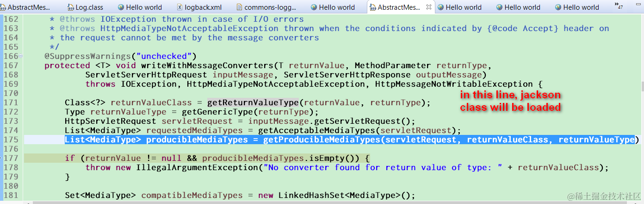644x204 pixels.
Task: Click getProducibleMediaTypes in the highlighted line
Action: tap(322, 140)
